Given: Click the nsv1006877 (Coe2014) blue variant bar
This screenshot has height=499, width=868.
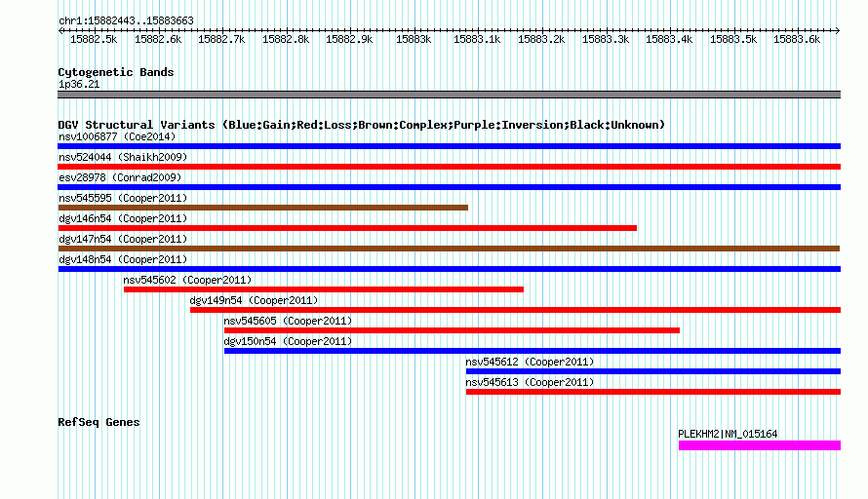Looking at the screenshot, I should [x=449, y=146].
